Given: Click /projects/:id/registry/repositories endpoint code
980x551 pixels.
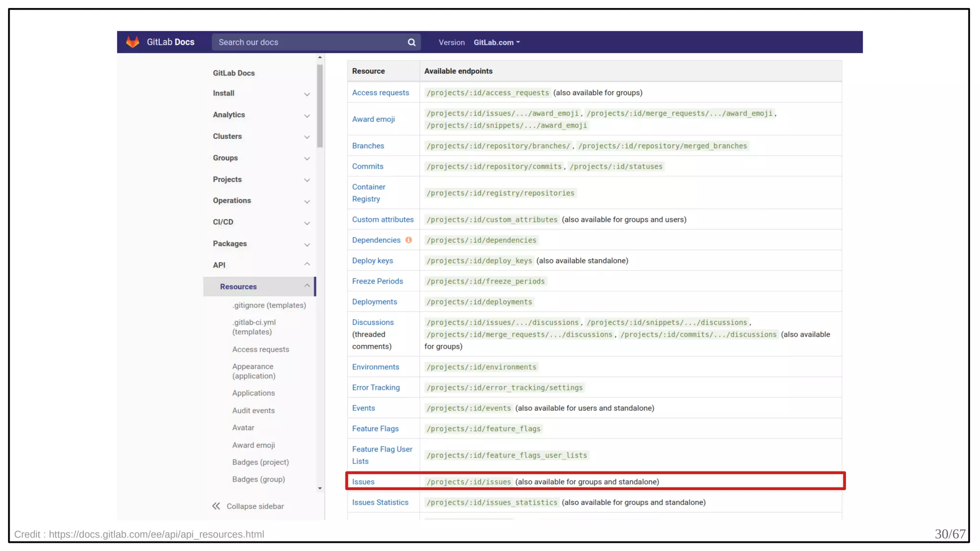Looking at the screenshot, I should [500, 193].
